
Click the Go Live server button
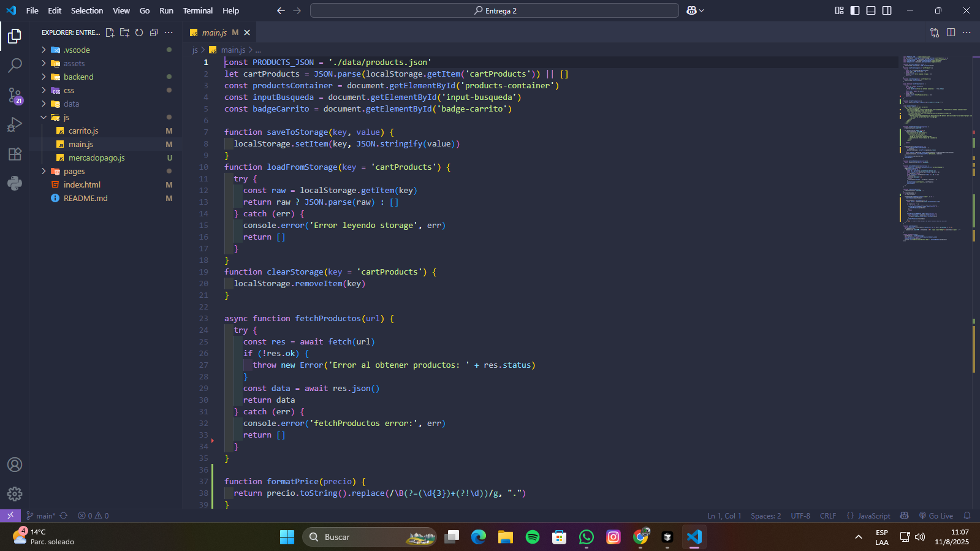[x=936, y=515]
